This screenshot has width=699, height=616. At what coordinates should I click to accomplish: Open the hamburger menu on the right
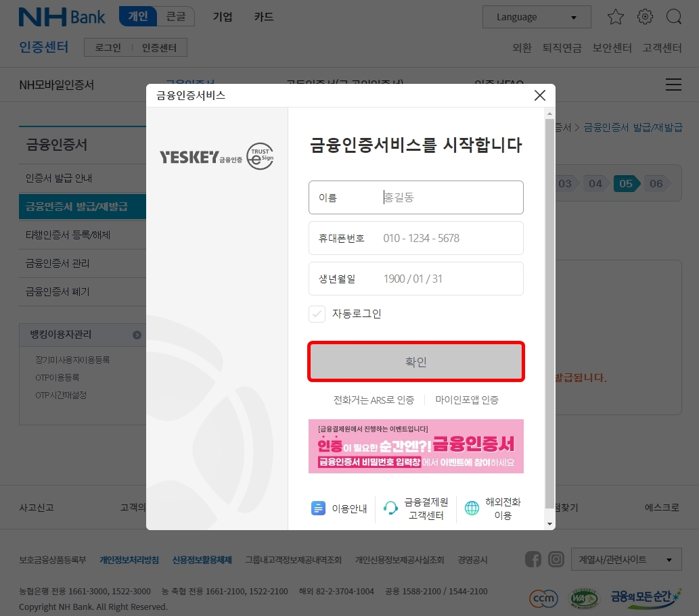(x=673, y=85)
